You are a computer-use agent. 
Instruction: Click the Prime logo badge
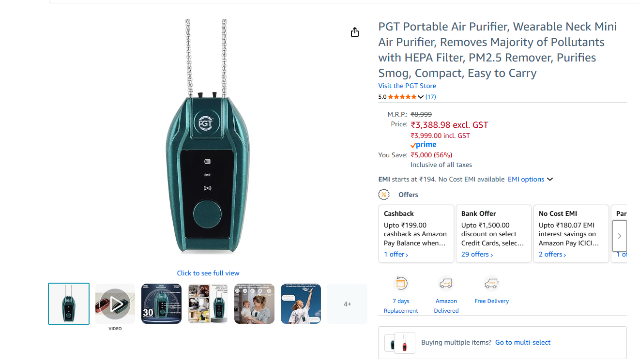(424, 145)
